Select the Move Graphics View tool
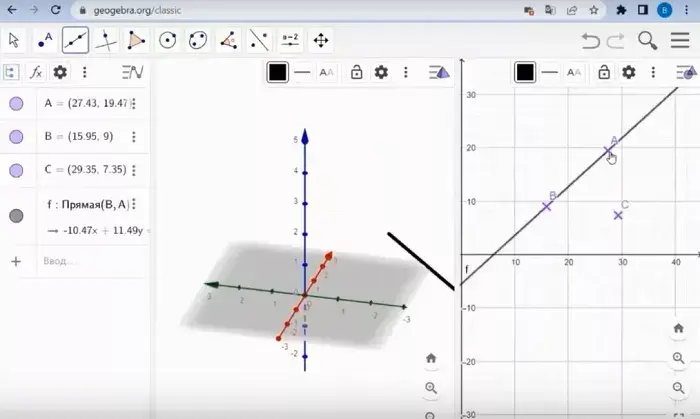700x419 pixels. (321, 41)
